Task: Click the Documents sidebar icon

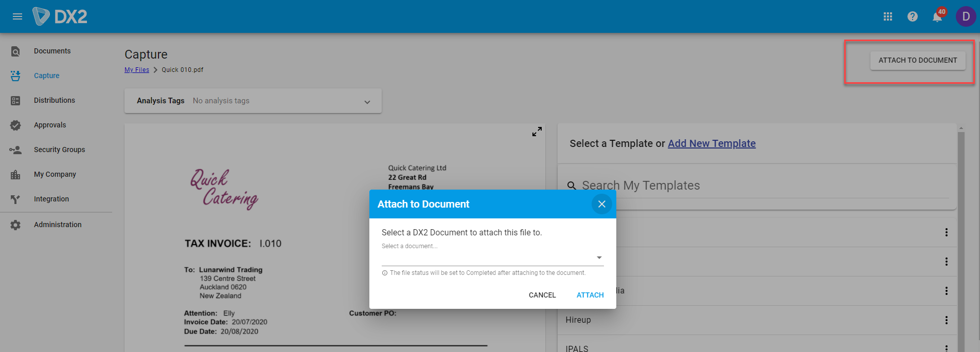Action: [15, 51]
